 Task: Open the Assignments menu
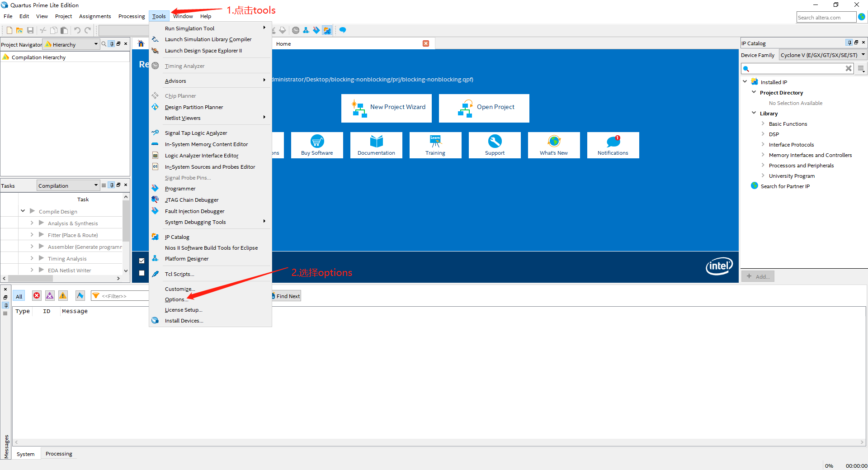coord(95,16)
